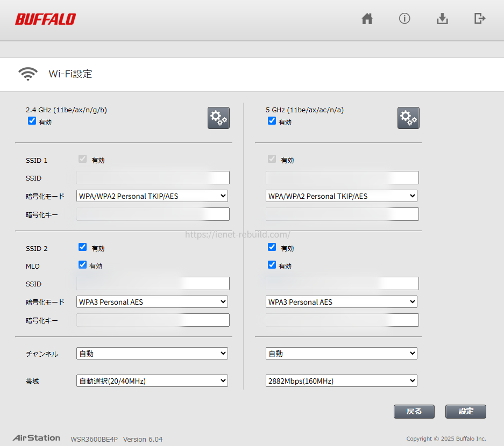The image size is (504, 446).
Task: Open 5 GHz advanced settings gear
Action: (408, 118)
